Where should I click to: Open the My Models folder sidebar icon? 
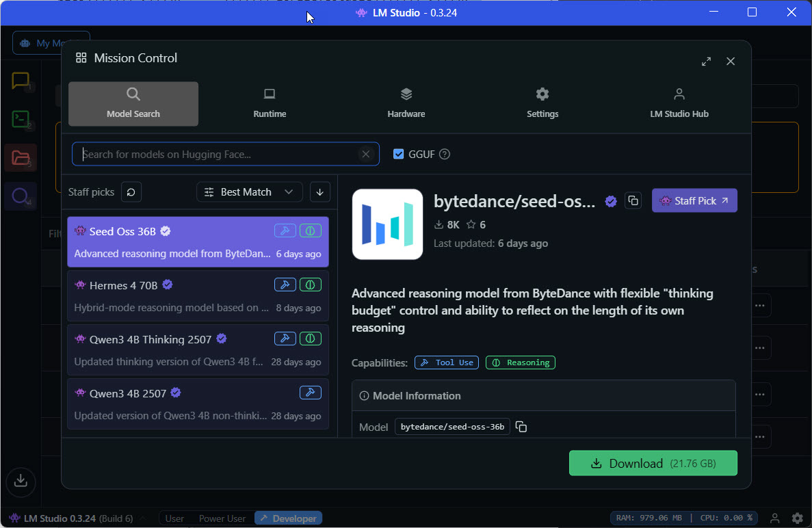(x=21, y=158)
